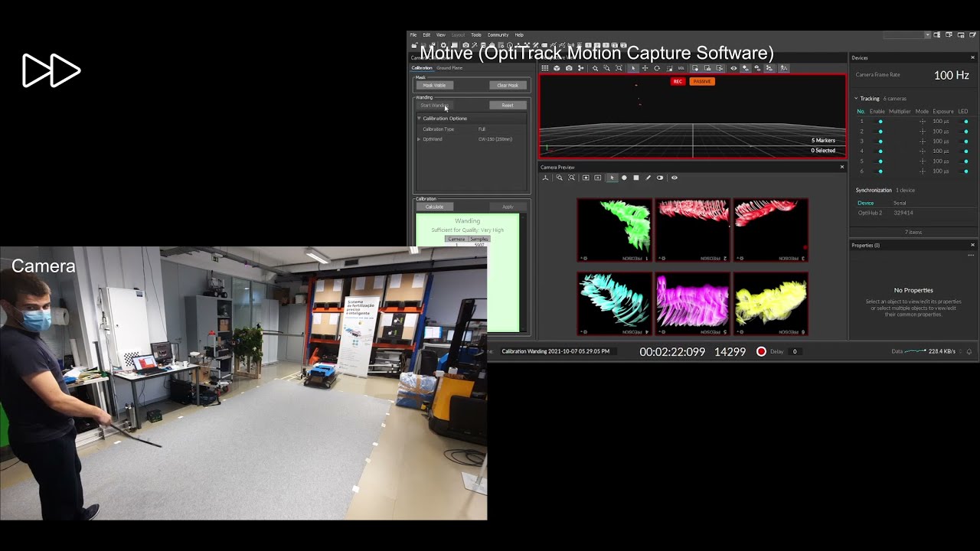Click the eraser-shaped icon in Camera Preview toolbar
Viewport: 980px width, 551px height.
pyautogui.click(x=660, y=178)
